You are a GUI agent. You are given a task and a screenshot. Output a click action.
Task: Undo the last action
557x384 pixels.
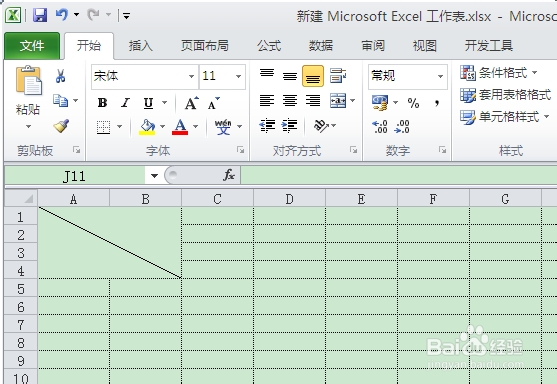(62, 15)
